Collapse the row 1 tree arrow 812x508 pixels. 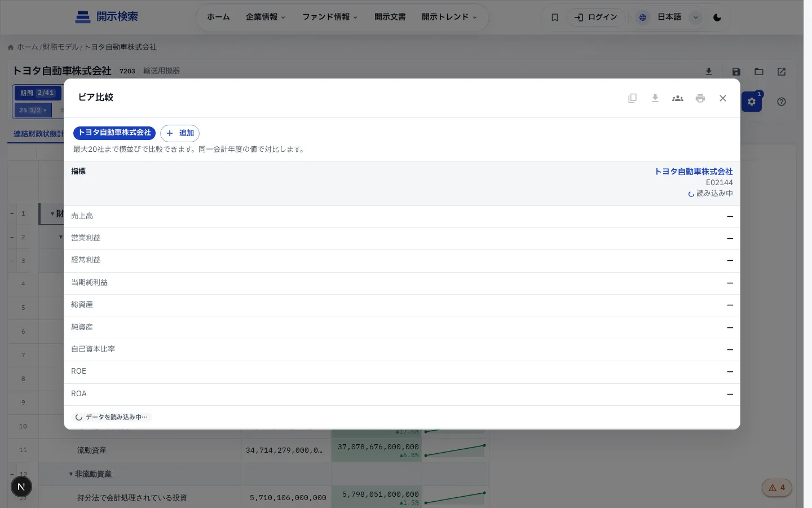(x=52, y=214)
